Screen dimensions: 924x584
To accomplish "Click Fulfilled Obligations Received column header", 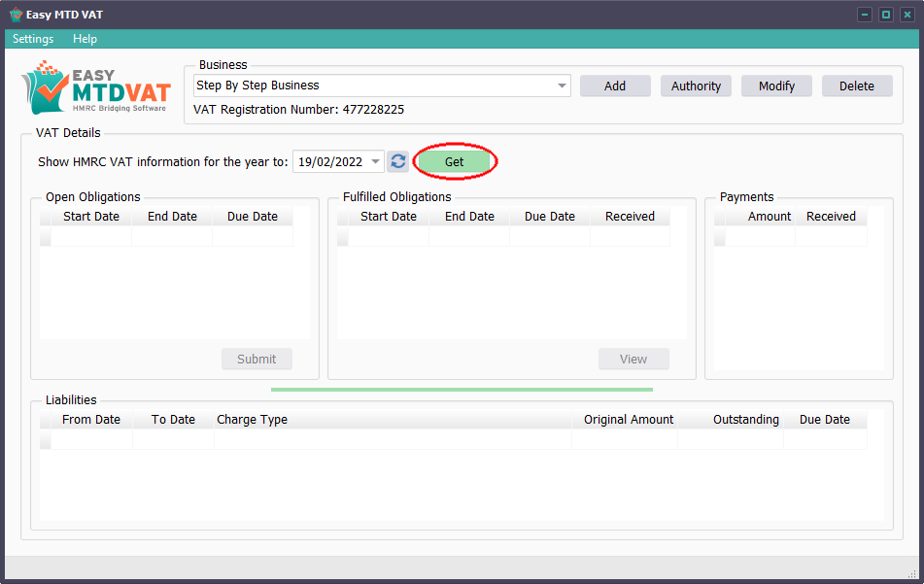I will pyautogui.click(x=630, y=217).
